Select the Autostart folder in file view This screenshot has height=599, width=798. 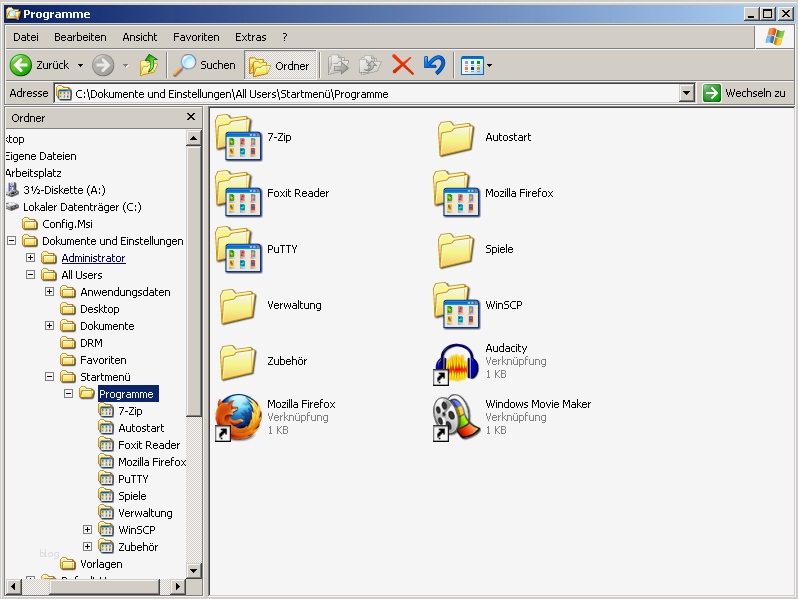click(x=456, y=137)
